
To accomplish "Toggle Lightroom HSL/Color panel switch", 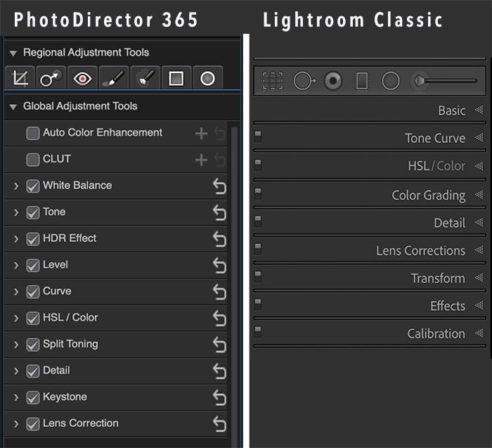I will pos(258,165).
